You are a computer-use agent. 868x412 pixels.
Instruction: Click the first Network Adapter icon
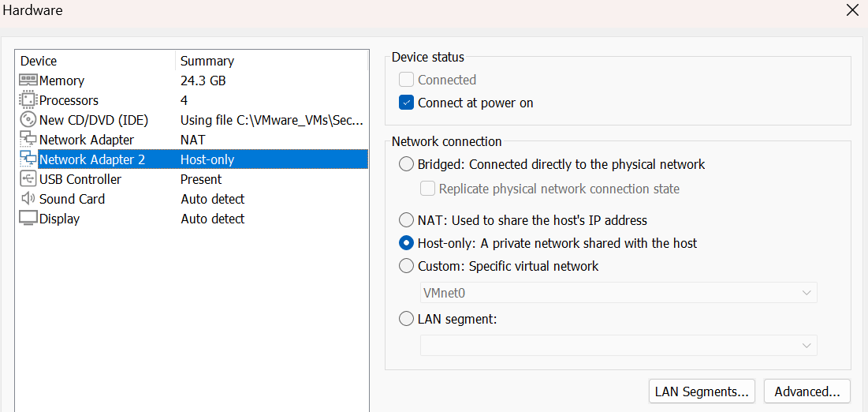pyautogui.click(x=28, y=140)
